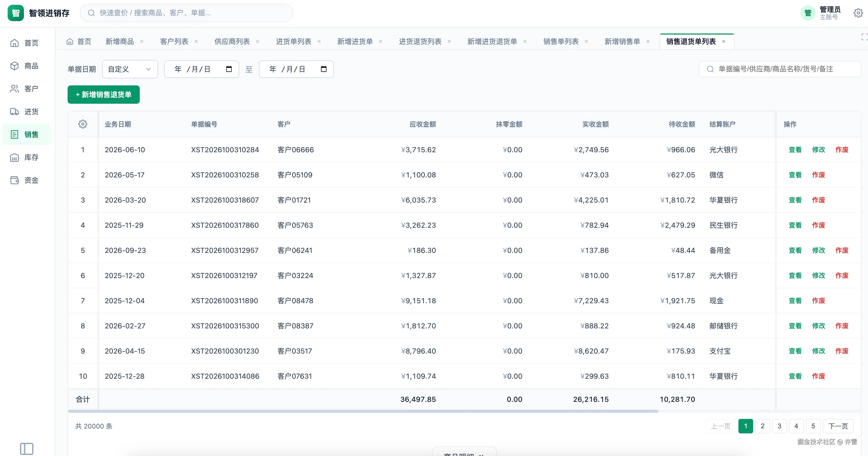Click the 新增销售退货单 button
The height and width of the screenshot is (456, 868).
pos(103,95)
